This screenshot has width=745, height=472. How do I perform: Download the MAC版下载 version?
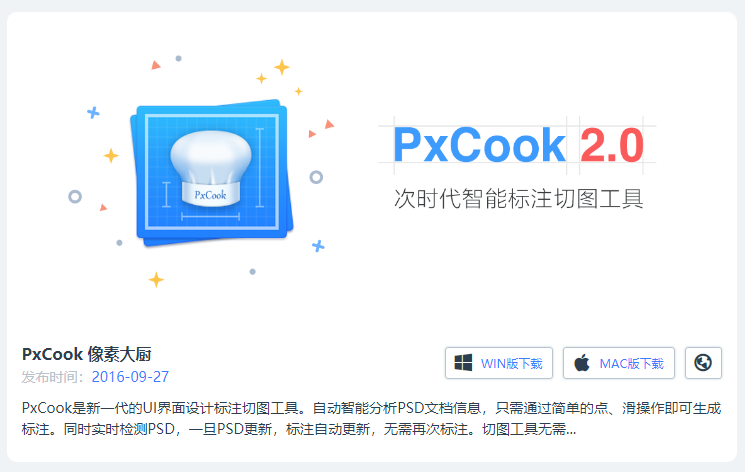619,363
